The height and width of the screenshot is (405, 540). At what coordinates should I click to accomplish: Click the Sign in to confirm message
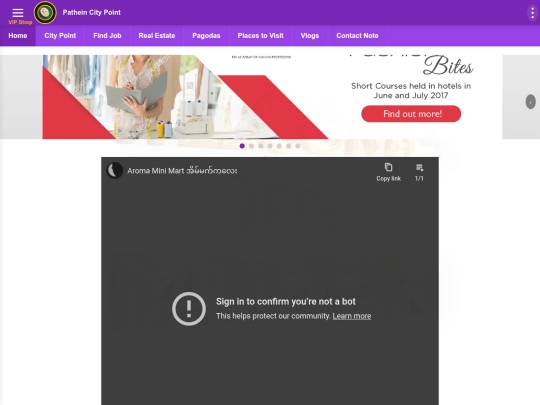coord(286,302)
